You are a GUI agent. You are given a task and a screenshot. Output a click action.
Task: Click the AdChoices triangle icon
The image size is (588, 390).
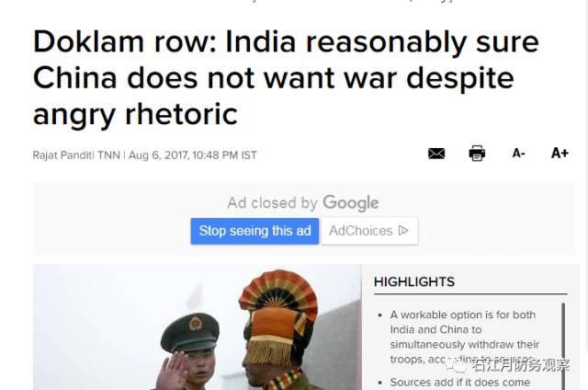point(403,231)
